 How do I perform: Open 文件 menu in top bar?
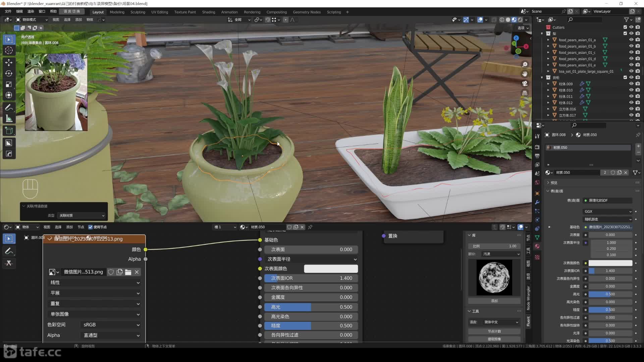(8, 11)
